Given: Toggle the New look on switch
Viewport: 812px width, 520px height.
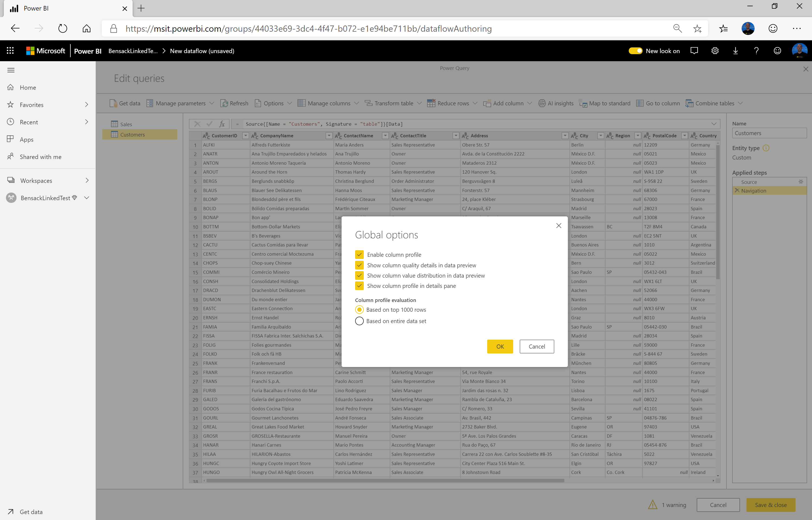Looking at the screenshot, I should [635, 51].
